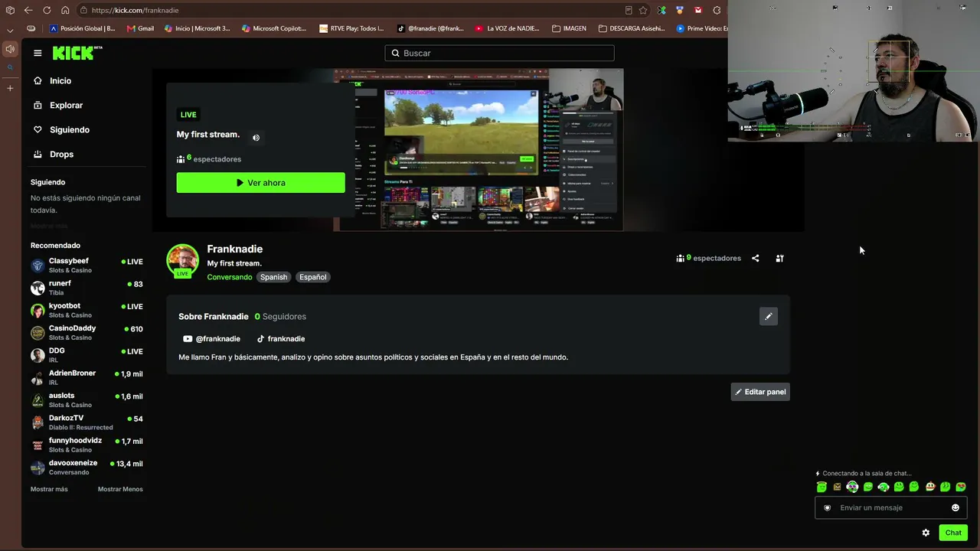Collapse the list with Mostrar Menos
The image size is (980, 551).
tap(120, 489)
